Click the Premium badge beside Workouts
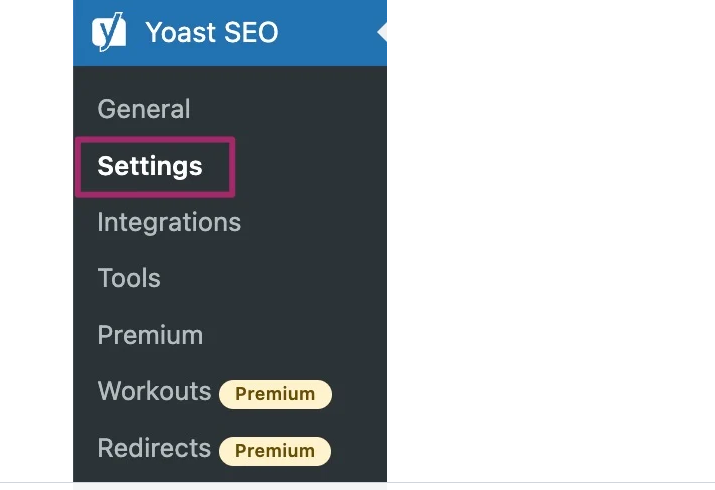The width and height of the screenshot is (715, 490). [x=275, y=394]
